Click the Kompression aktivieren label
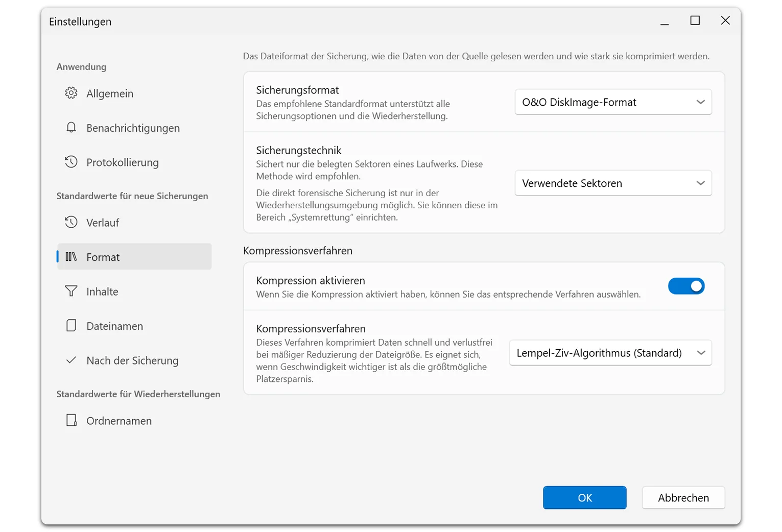 click(x=311, y=280)
